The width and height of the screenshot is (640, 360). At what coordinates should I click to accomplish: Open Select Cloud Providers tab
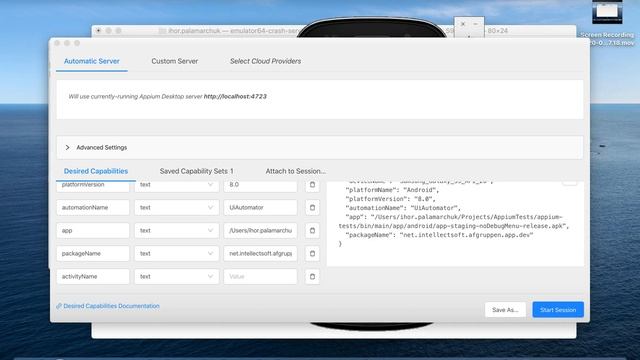pos(265,61)
